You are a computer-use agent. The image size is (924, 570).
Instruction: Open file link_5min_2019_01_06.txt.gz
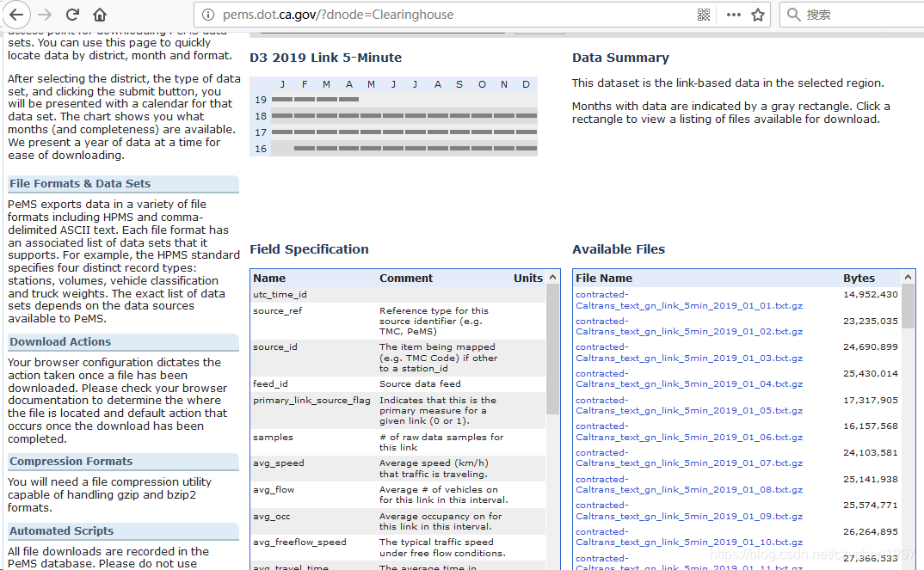coord(689,431)
